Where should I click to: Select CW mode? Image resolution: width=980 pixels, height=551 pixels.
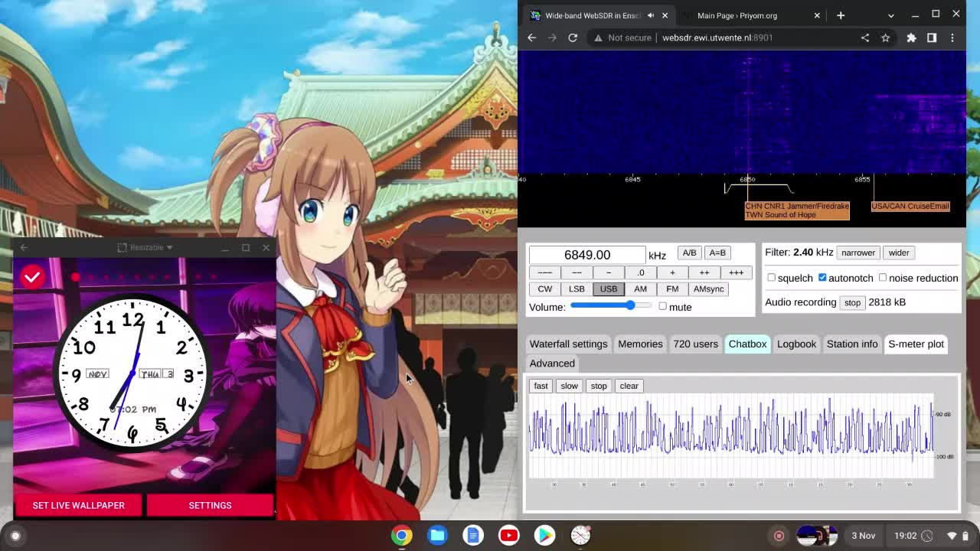click(544, 289)
